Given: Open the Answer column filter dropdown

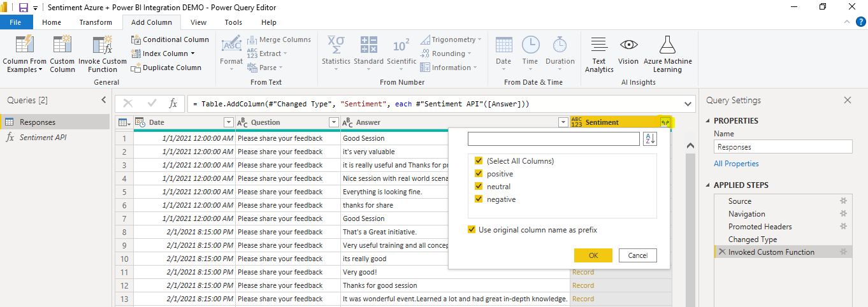Looking at the screenshot, I should (563, 122).
